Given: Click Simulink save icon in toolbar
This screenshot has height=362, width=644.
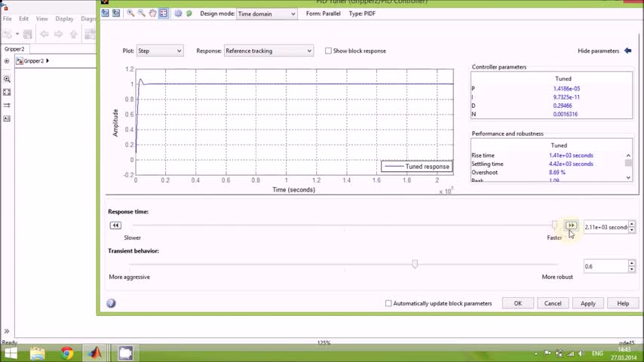Looking at the screenshot, I should click(x=27, y=34).
